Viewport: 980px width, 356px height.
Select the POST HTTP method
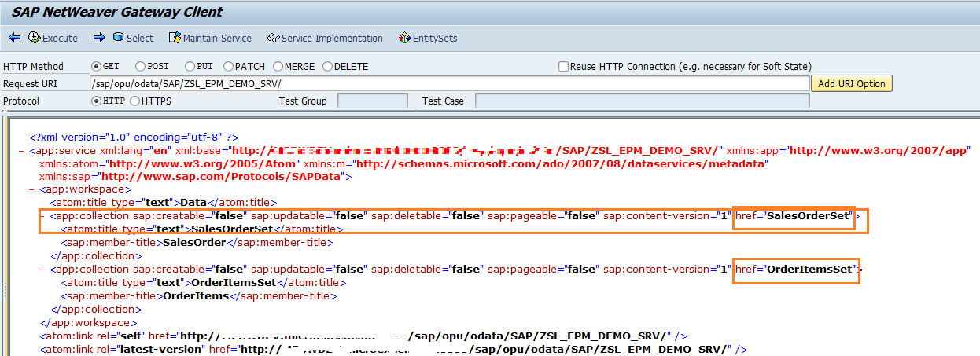click(x=141, y=67)
